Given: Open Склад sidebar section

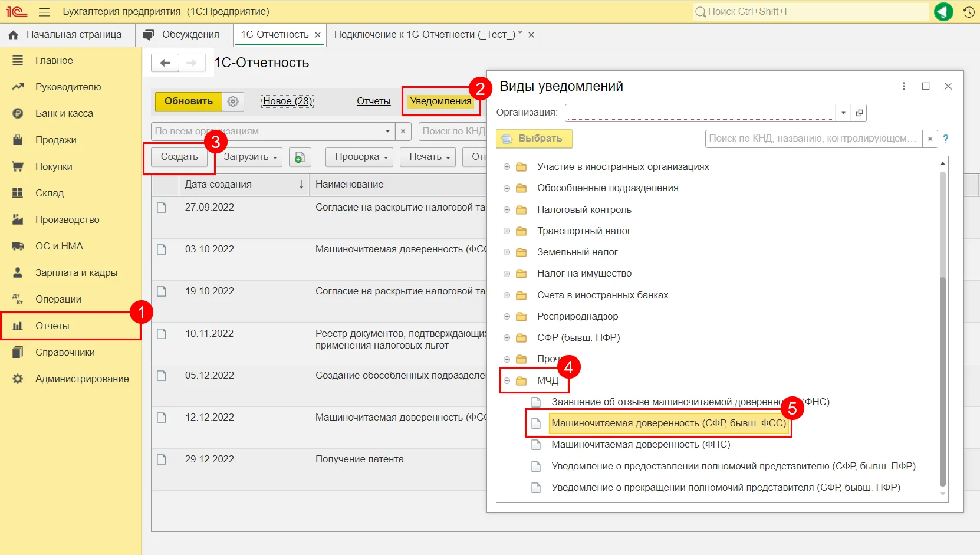Looking at the screenshot, I should [50, 193].
